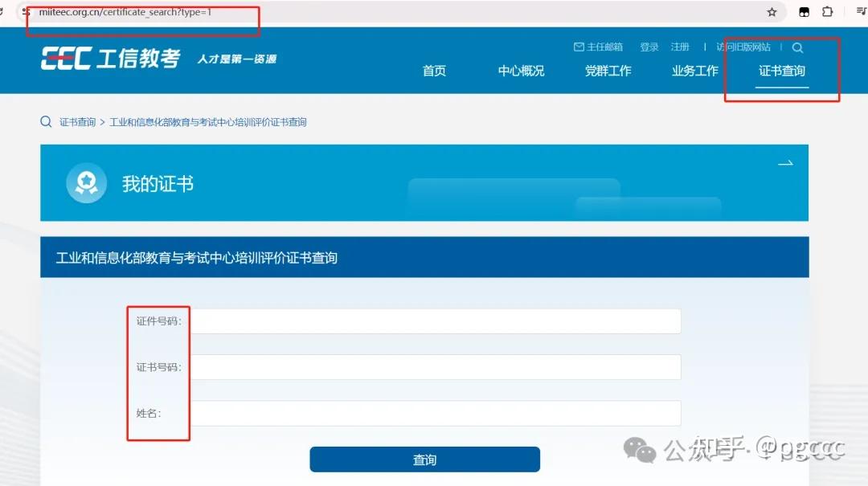Open the 访问旧版网站 link
The width and height of the screenshot is (868, 486).
pos(743,47)
